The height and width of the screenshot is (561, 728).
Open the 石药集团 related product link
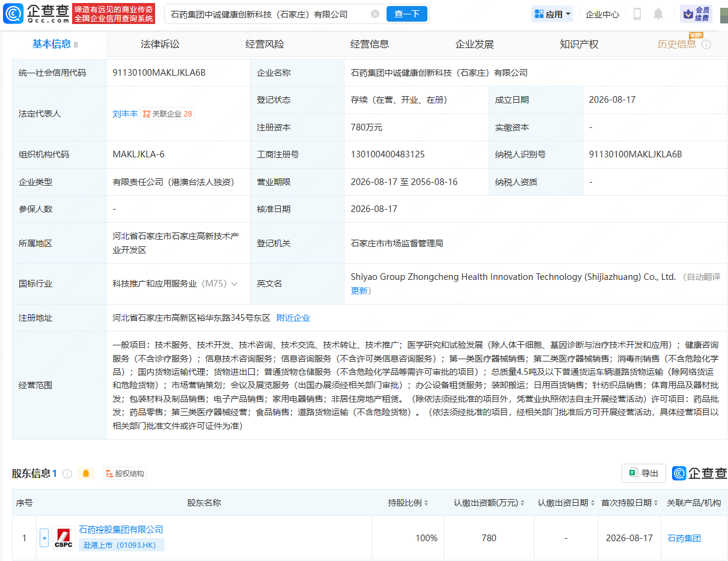[x=684, y=538]
